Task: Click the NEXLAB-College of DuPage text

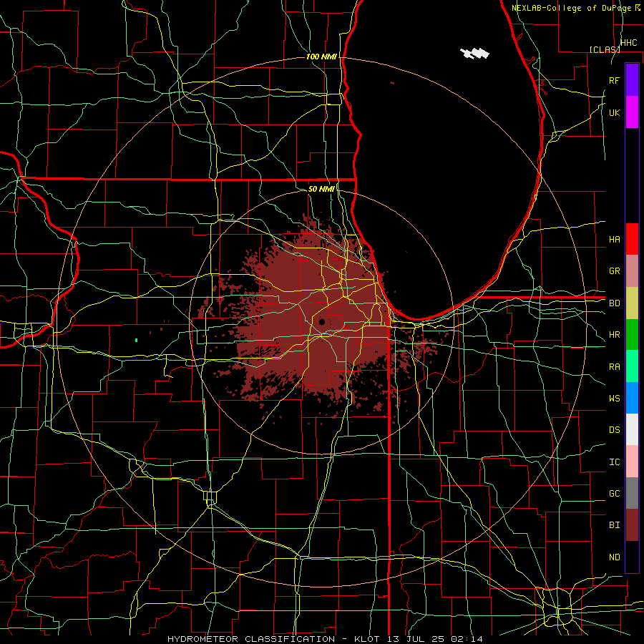Action: [x=572, y=8]
